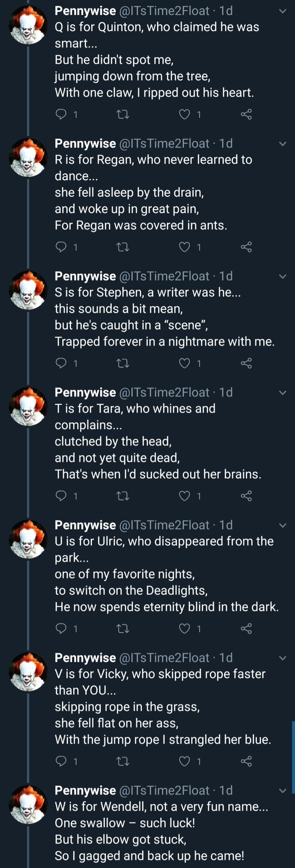Reply to the Quinton tweet
Viewport: 295px width, 868px height.
pyautogui.click(x=61, y=114)
